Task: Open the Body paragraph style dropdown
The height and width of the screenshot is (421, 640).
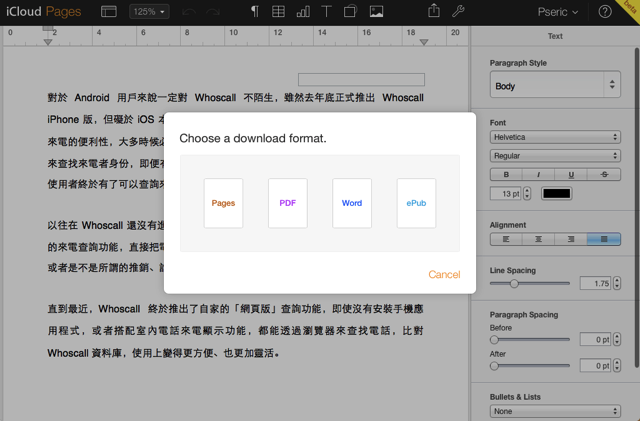Action: pyautogui.click(x=555, y=85)
